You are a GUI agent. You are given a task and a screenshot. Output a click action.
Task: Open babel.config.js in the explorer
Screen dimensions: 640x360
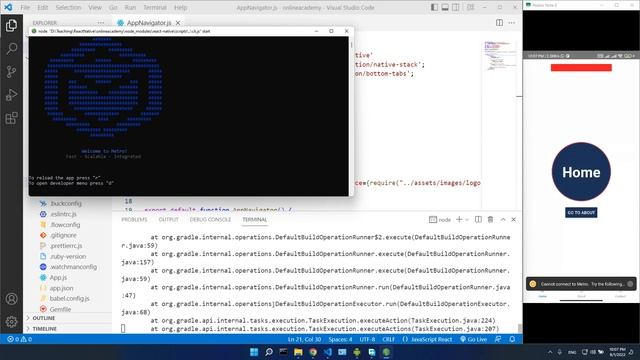[x=69, y=298]
